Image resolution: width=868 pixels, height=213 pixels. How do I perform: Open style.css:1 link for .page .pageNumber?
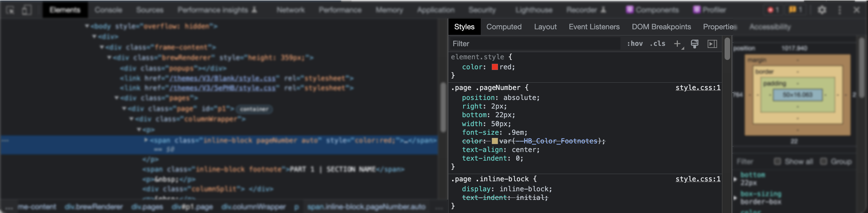[x=698, y=88]
